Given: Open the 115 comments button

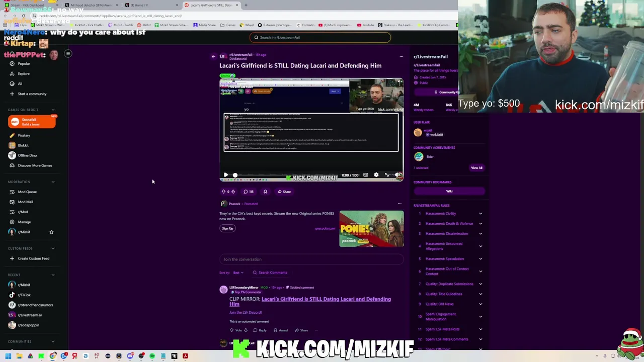Looking at the screenshot, I should tap(249, 192).
